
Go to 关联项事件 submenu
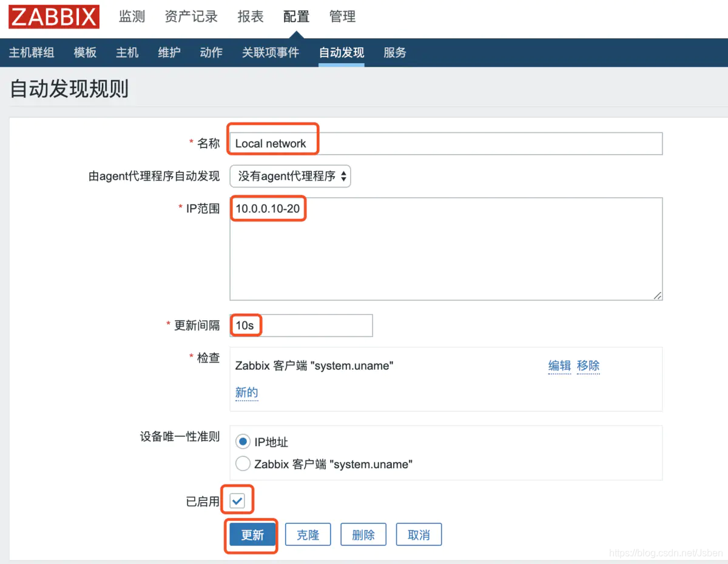(271, 53)
